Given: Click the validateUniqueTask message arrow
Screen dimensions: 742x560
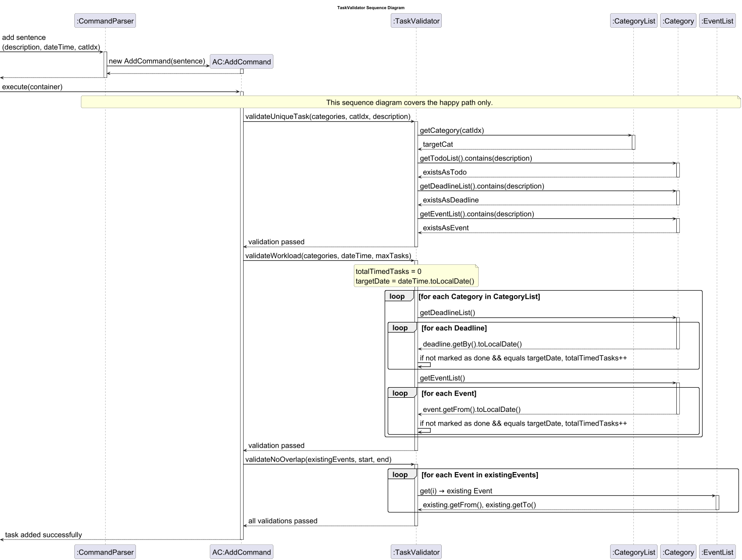Looking at the screenshot, I should tap(329, 117).
